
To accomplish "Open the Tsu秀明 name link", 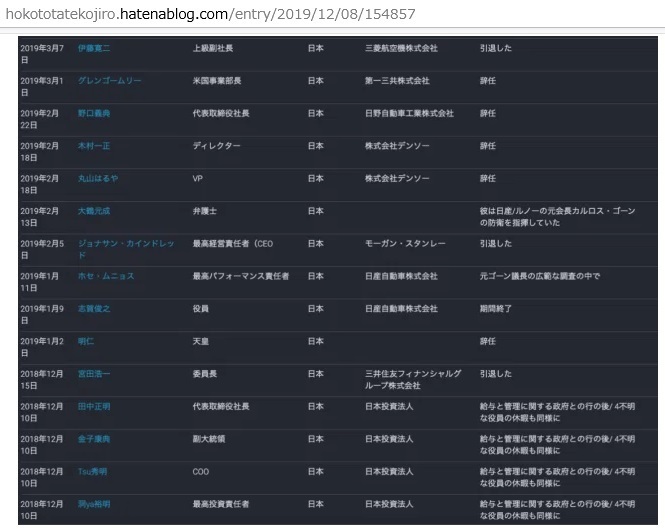I will point(92,472).
